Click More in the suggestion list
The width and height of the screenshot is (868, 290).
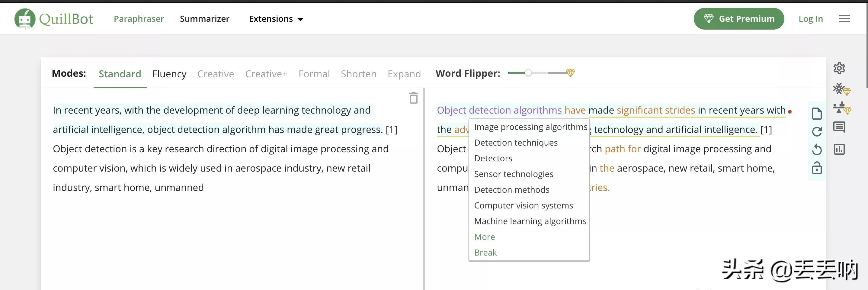tap(529, 237)
